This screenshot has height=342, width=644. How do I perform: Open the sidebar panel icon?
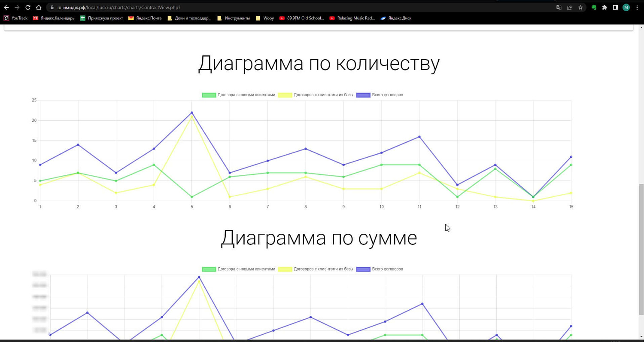[615, 7]
